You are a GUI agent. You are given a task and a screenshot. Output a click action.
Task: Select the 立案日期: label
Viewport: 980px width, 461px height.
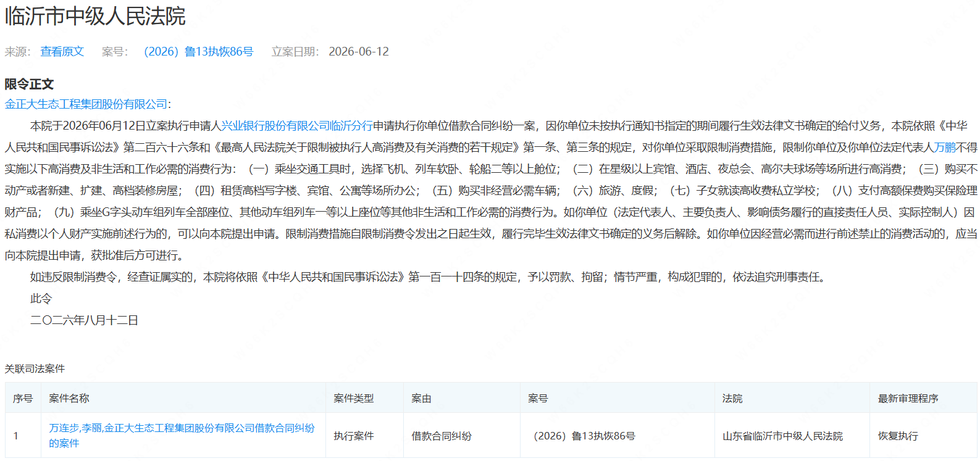coord(296,52)
